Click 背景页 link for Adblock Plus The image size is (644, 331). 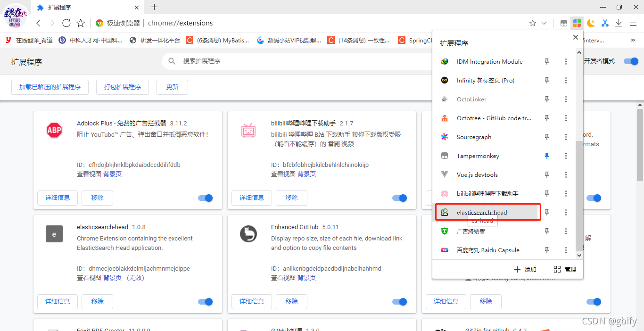(x=114, y=174)
